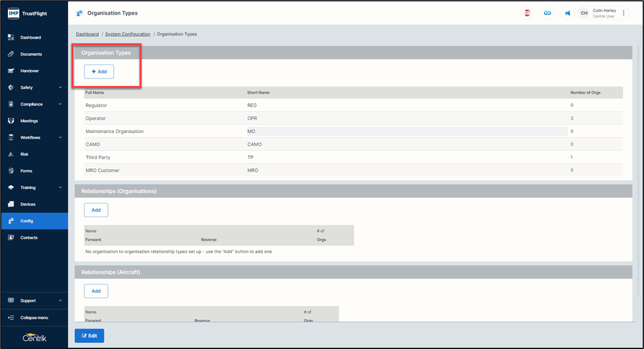
Task: Add a new organisation type
Action: click(x=99, y=72)
